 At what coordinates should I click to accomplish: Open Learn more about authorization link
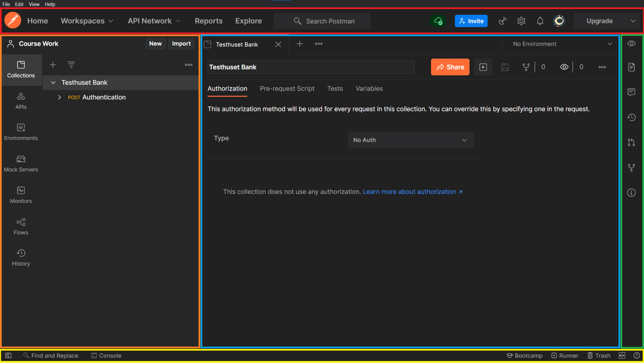[413, 192]
